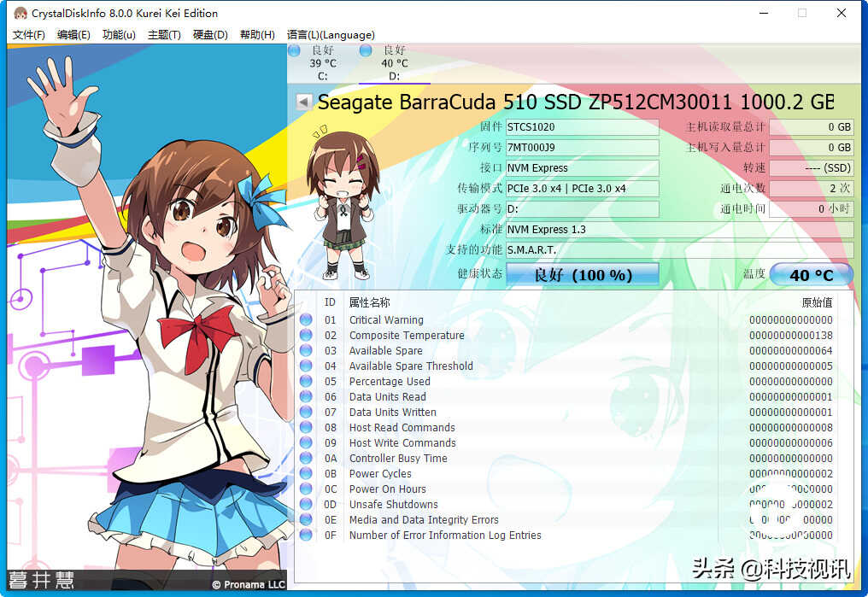Click the drive letter field D:

(x=583, y=208)
